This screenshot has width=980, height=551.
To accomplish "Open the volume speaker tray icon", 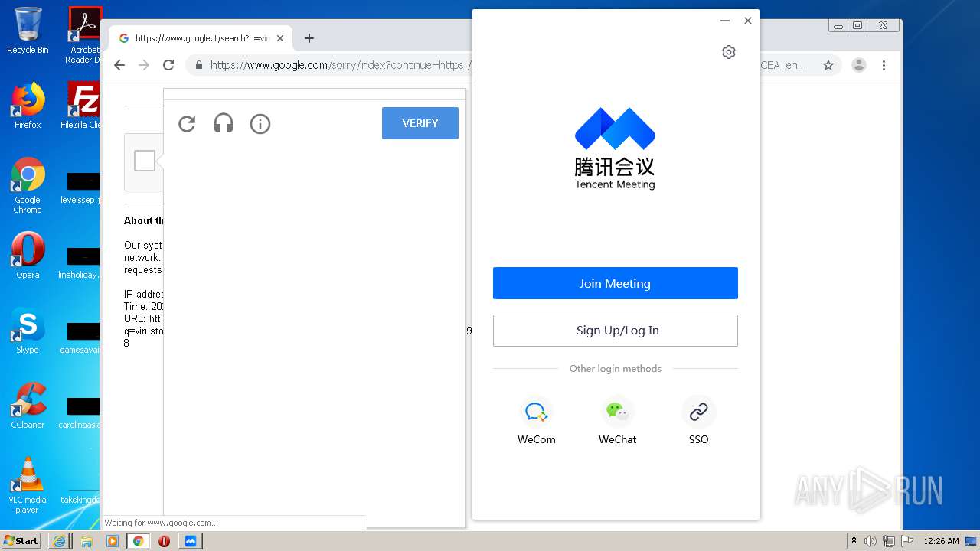I will coord(871,541).
